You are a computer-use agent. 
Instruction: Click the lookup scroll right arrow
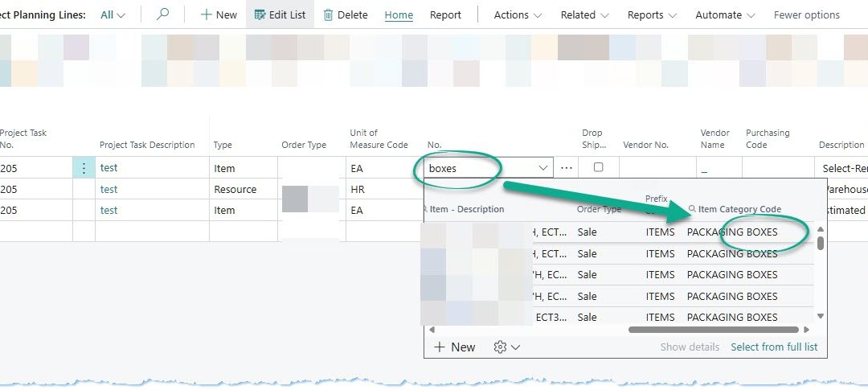click(806, 330)
